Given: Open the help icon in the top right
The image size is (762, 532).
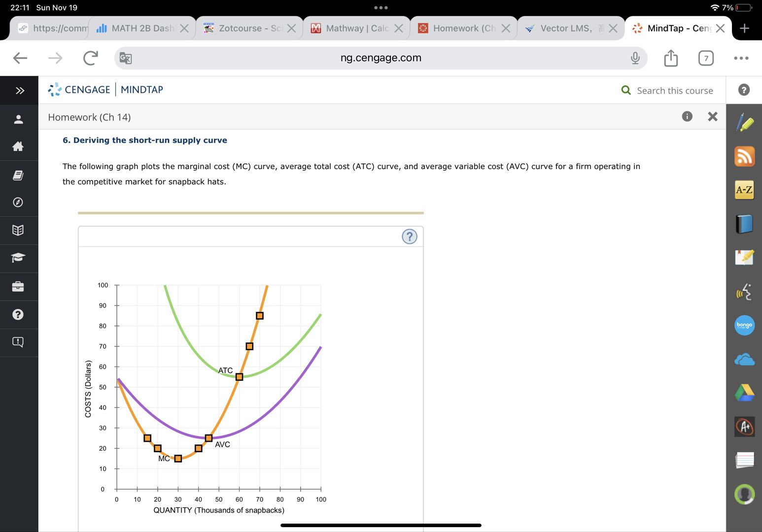Looking at the screenshot, I should pos(744,90).
